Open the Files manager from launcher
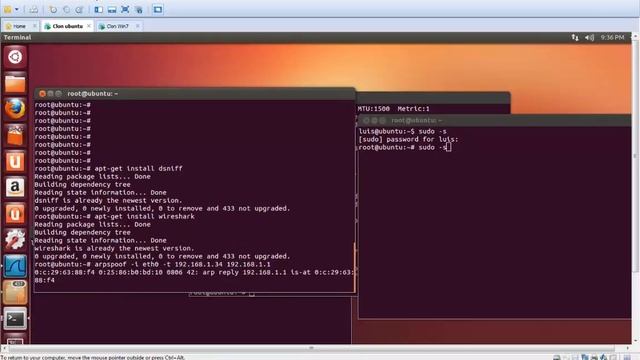 (x=15, y=83)
